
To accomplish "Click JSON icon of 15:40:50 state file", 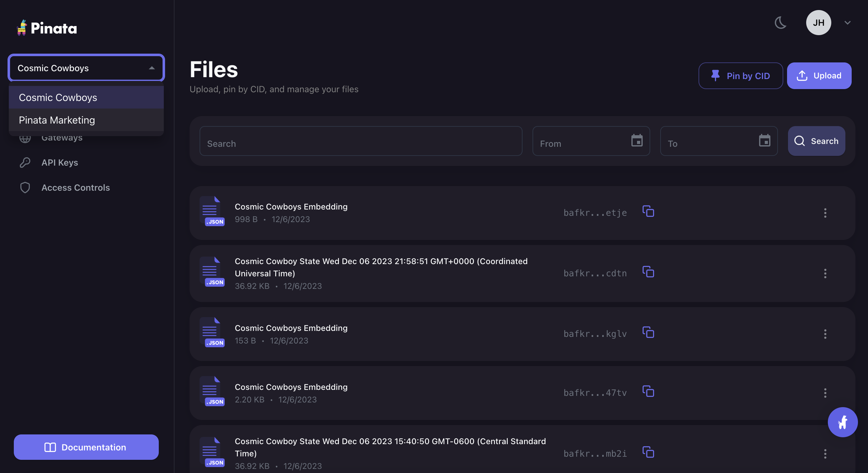I will [x=212, y=452].
